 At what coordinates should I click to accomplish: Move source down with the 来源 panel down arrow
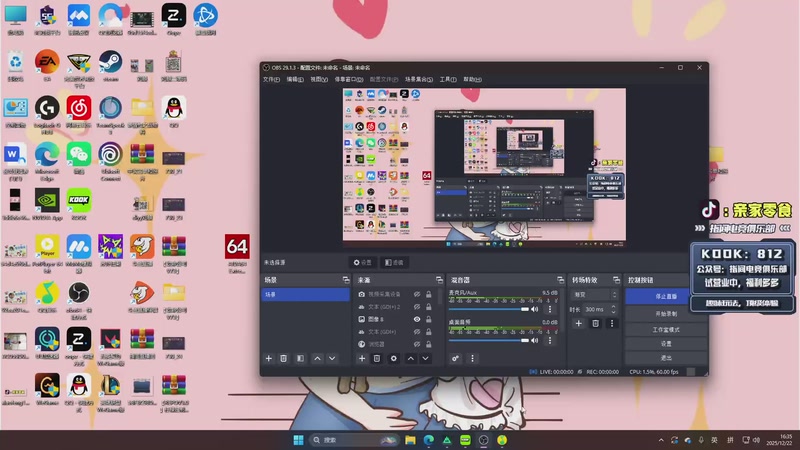[x=426, y=359]
